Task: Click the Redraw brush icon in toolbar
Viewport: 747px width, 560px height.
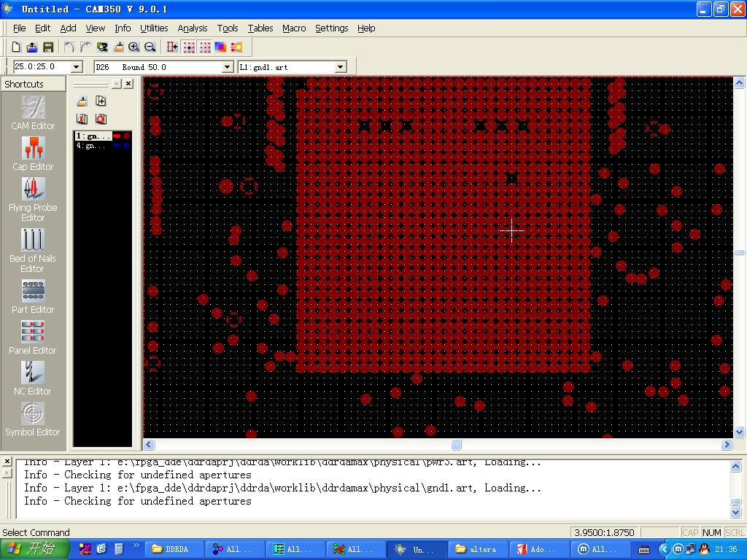Action: (118, 47)
